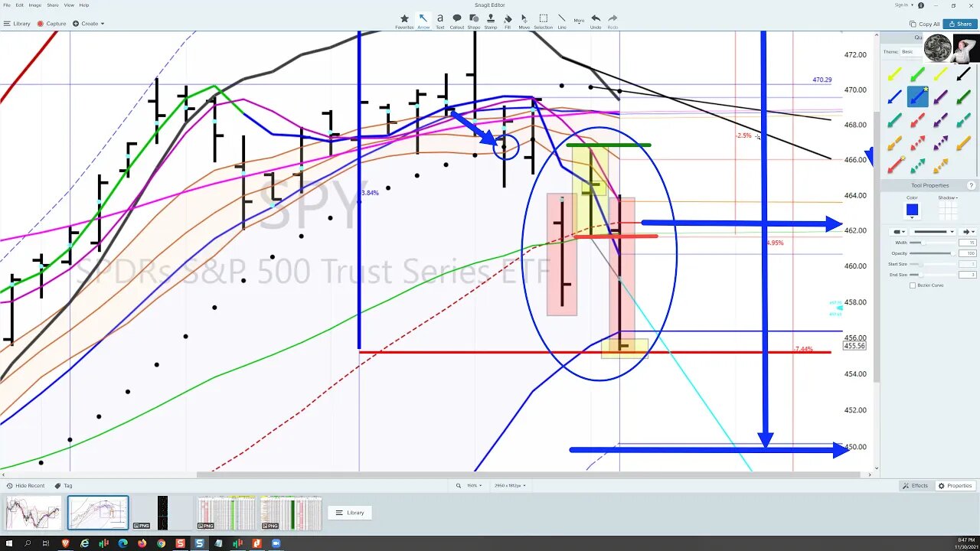Screen dimensions: 980x551
Task: Open the Help menu
Action: tap(84, 5)
